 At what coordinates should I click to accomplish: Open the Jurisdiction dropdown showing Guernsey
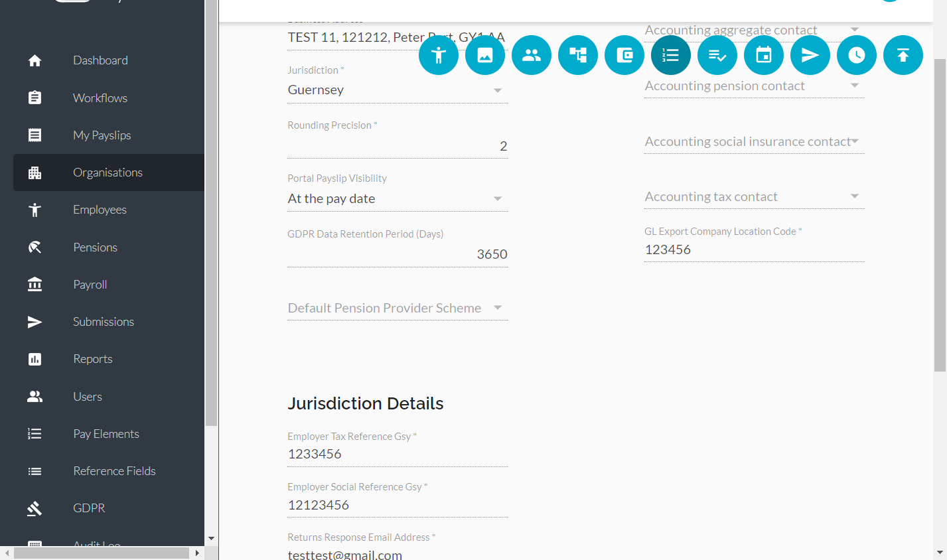[398, 90]
